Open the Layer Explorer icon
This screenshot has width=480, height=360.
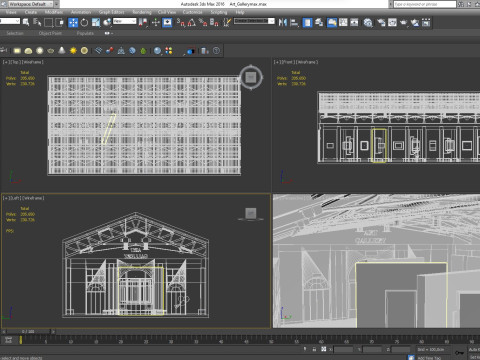pos(319,22)
